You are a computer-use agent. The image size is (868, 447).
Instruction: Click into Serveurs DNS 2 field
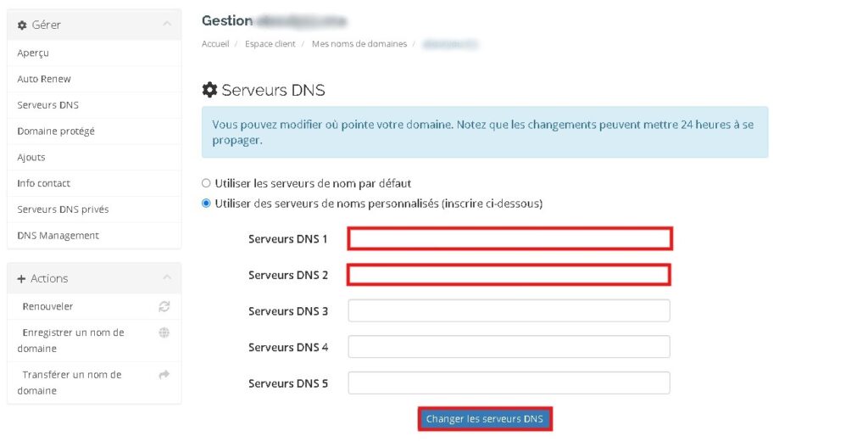pyautogui.click(x=509, y=275)
